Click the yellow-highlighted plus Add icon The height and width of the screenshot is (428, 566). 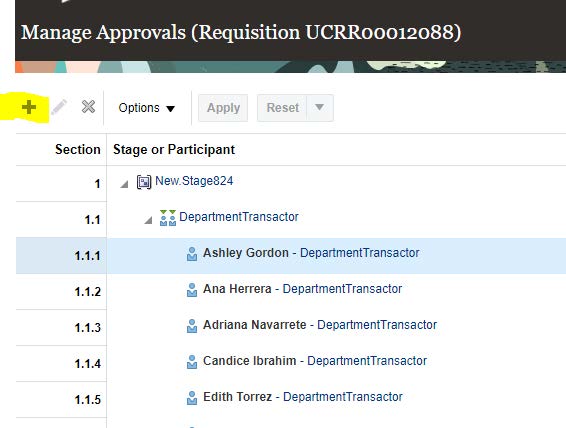point(29,108)
